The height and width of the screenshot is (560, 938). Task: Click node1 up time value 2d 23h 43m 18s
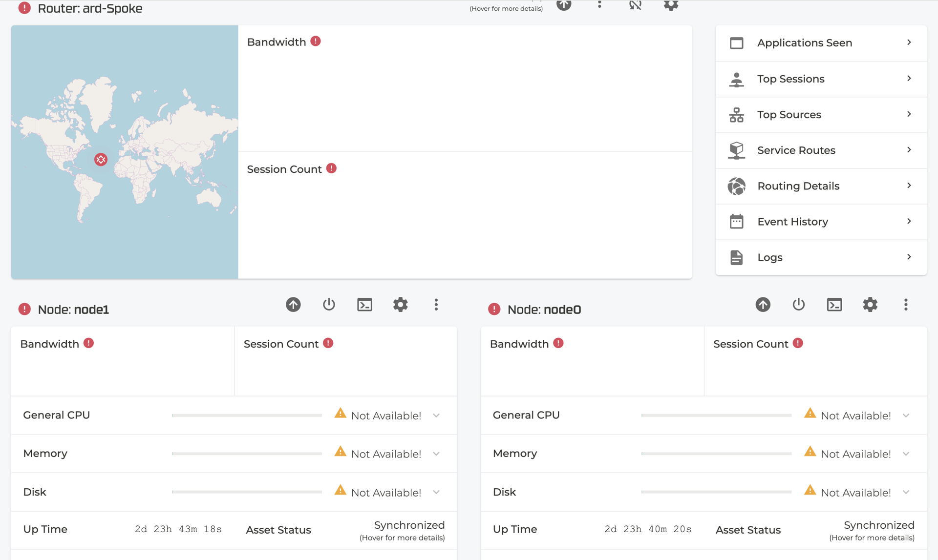(x=178, y=529)
